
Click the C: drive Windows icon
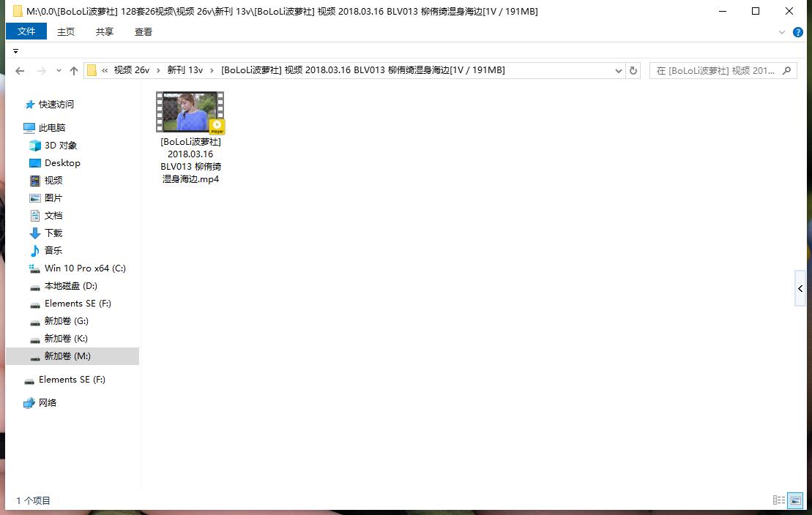tap(34, 268)
